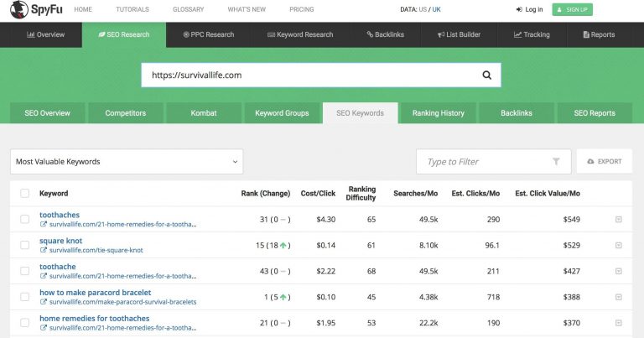Click the Log in arrow icon
Screen dimensions: 644x338
(519, 10)
